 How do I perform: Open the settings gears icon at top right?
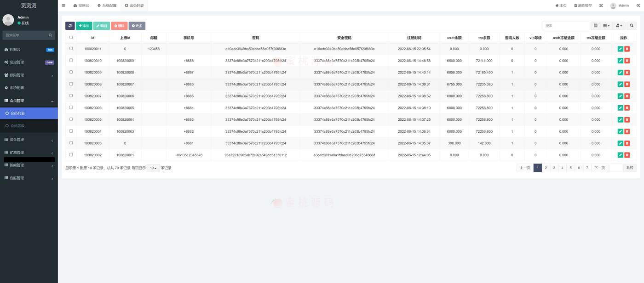tap(638, 6)
